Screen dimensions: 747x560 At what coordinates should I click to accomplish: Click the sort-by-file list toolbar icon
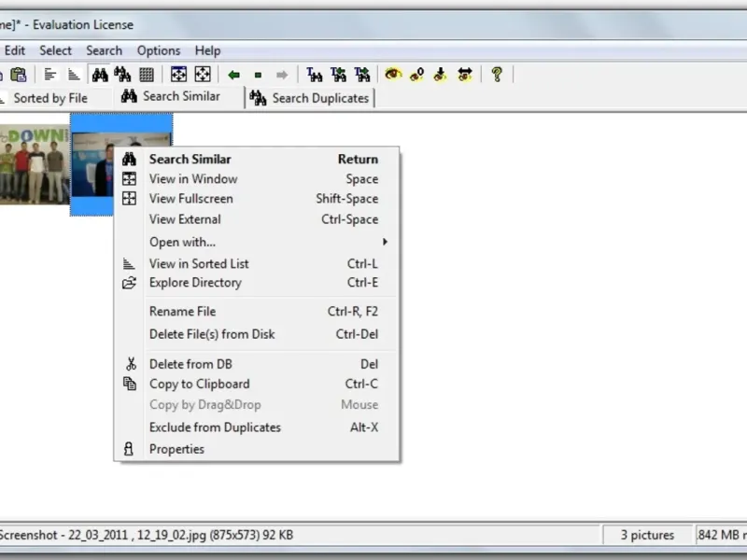50,75
